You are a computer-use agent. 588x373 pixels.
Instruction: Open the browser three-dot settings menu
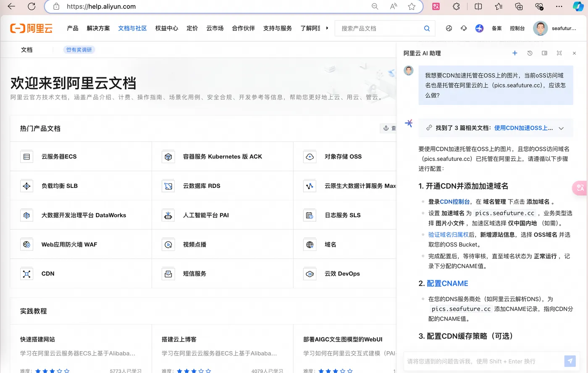559,6
